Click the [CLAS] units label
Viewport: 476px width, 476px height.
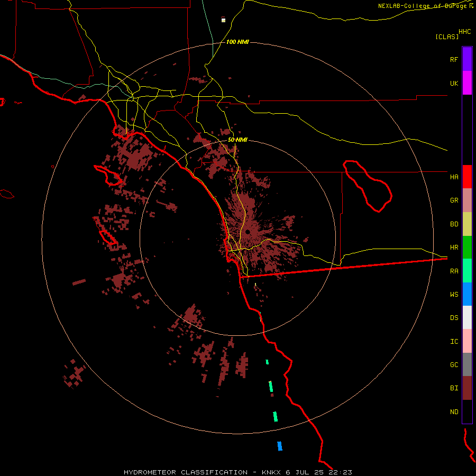pos(447,36)
